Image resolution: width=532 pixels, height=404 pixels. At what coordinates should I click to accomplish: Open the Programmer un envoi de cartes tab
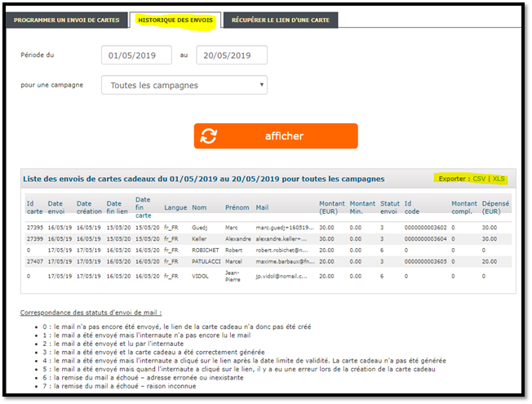point(65,20)
